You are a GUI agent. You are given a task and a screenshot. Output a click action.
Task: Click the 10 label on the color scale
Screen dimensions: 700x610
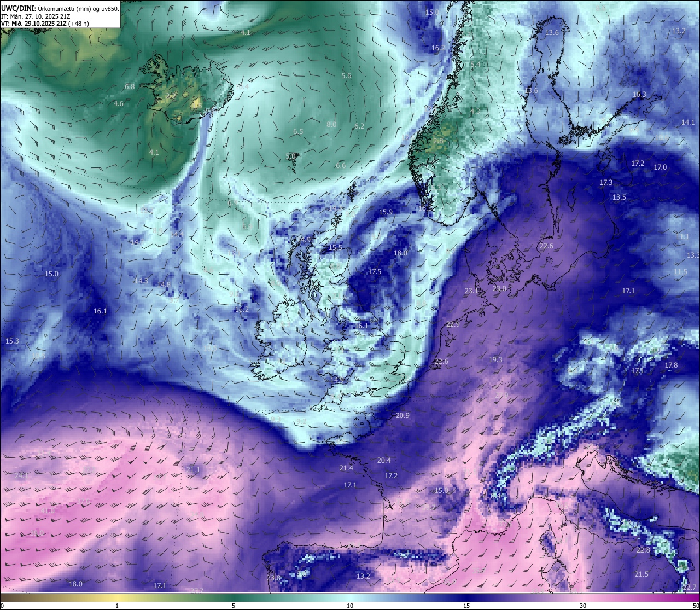350,606
